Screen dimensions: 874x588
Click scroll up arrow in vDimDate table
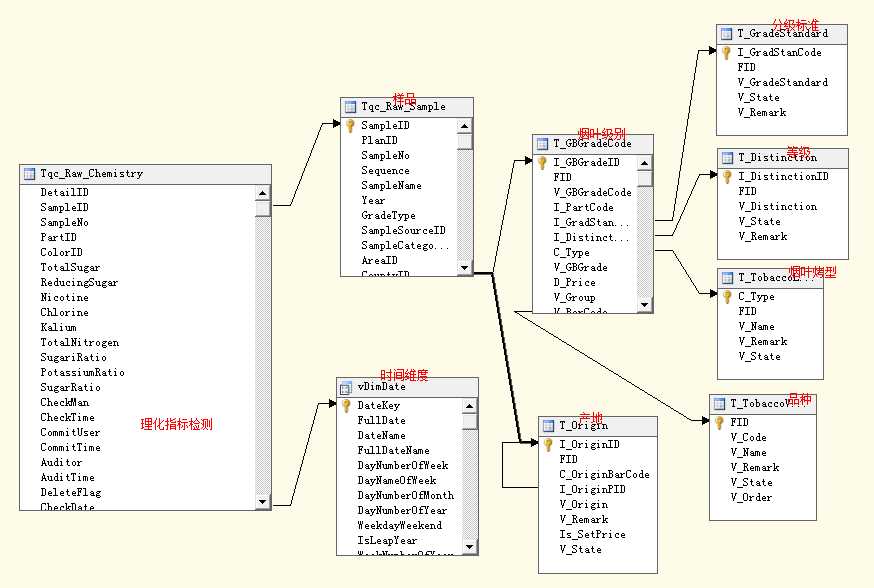(470, 406)
